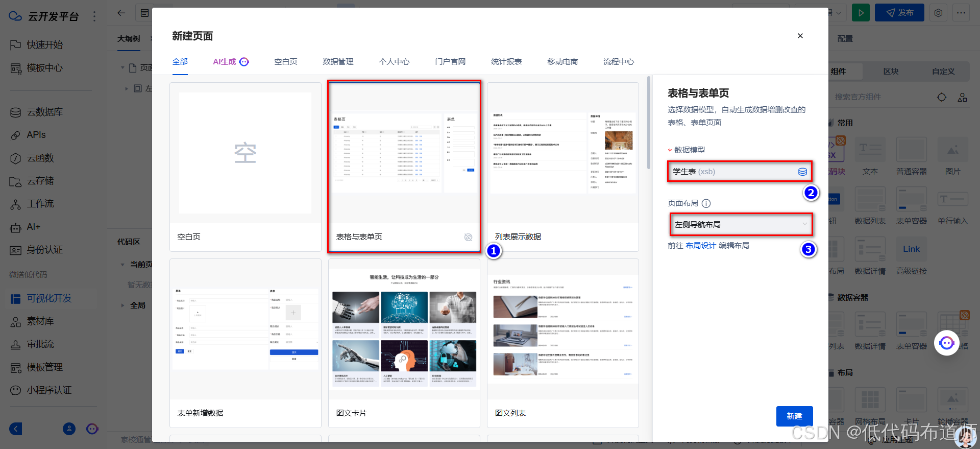Switch to 个人中心 tab
This screenshot has width=980, height=449.
tap(394, 62)
